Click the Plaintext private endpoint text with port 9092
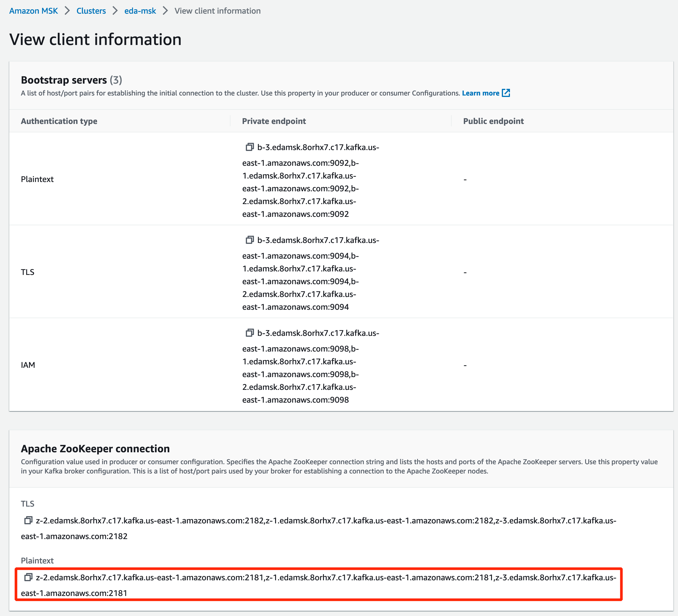 pyautogui.click(x=311, y=181)
